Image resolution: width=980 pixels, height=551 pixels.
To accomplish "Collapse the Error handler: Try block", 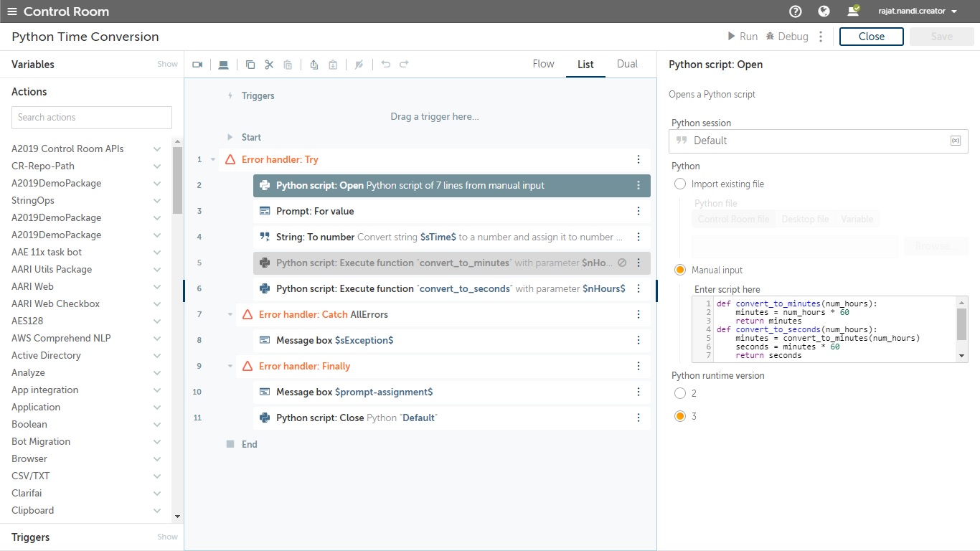I will 213,160.
